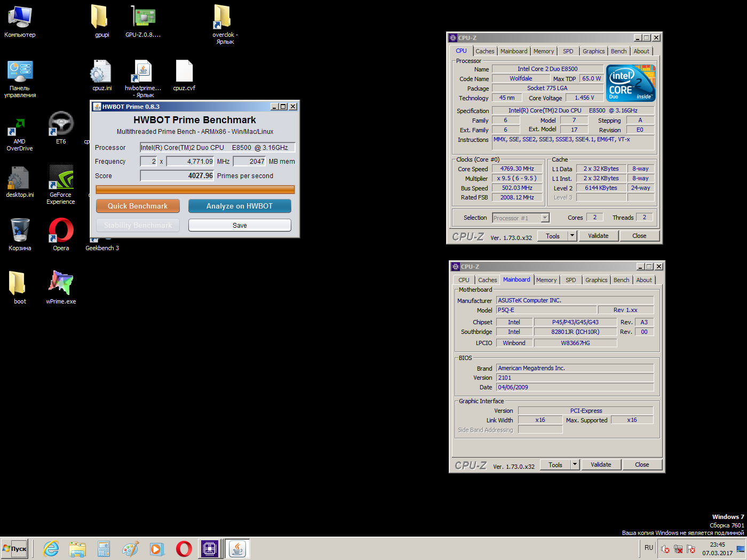Click the Score field showing 4027.96
The image size is (747, 560).
tap(177, 175)
